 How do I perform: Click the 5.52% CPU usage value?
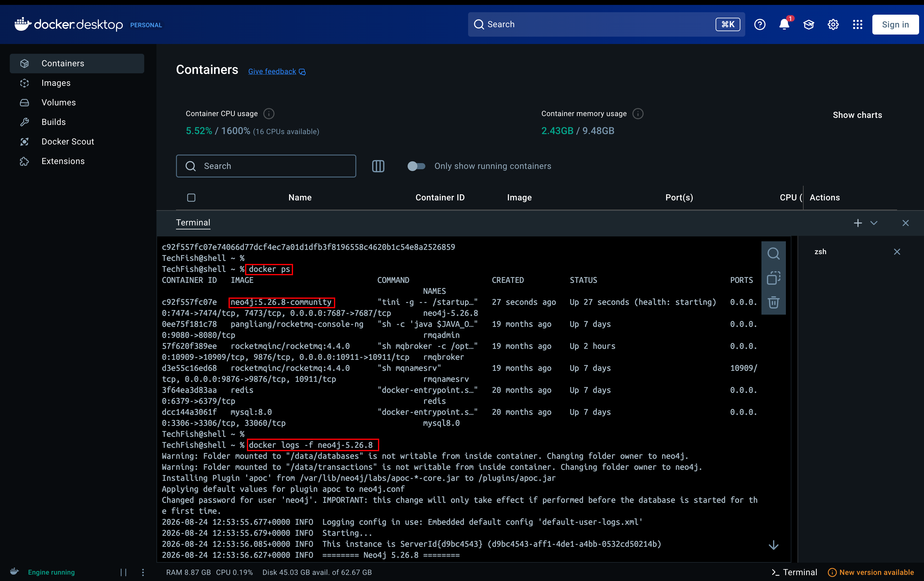coord(199,131)
